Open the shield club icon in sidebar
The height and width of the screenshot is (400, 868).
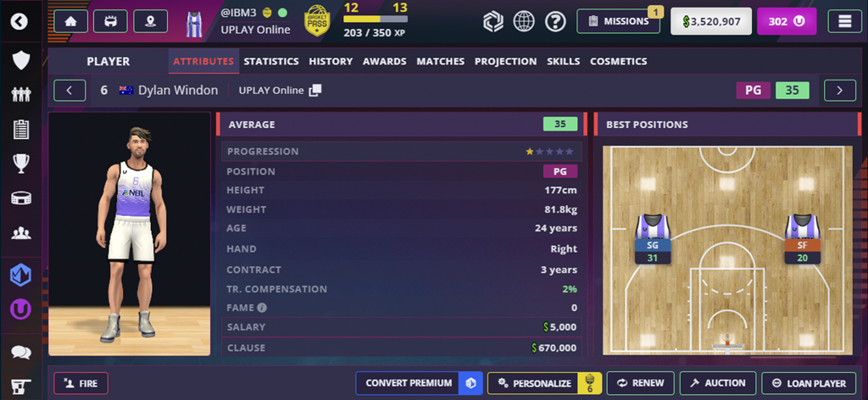21,60
